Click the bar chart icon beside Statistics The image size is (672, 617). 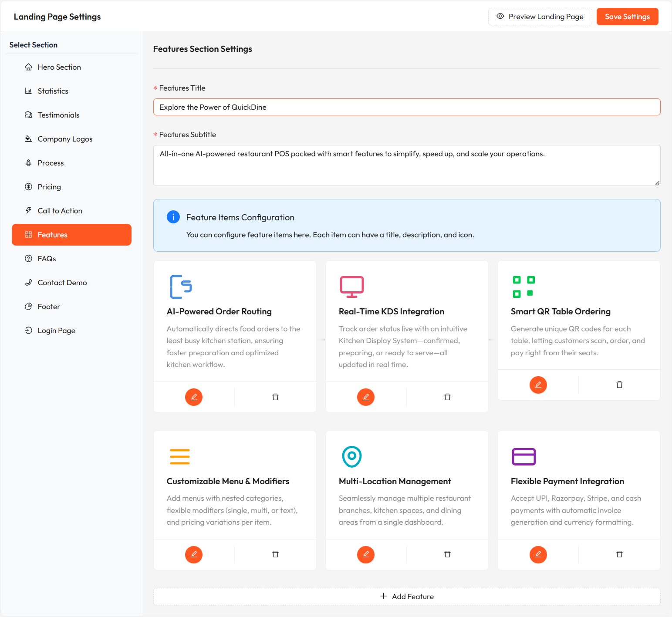(29, 91)
